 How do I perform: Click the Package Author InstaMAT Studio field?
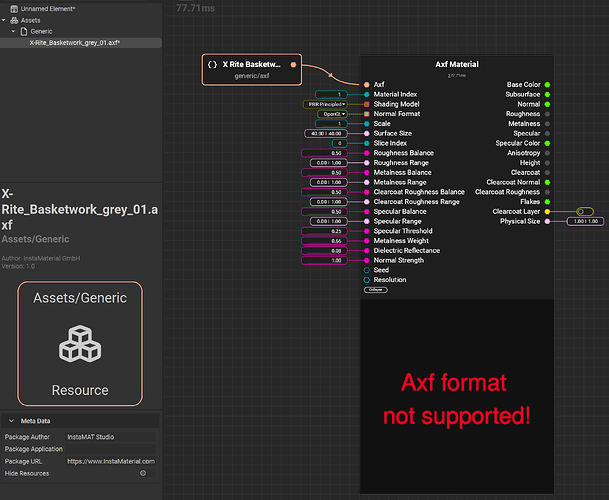pyautogui.click(x=111, y=437)
